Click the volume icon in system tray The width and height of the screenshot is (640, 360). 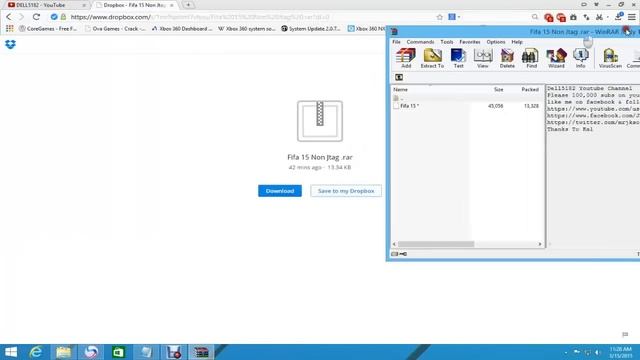[x=598, y=352]
